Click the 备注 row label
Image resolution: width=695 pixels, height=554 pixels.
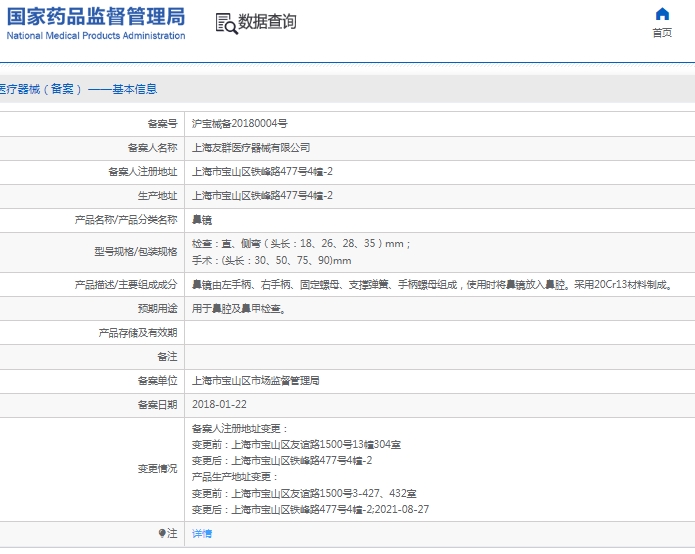click(168, 357)
